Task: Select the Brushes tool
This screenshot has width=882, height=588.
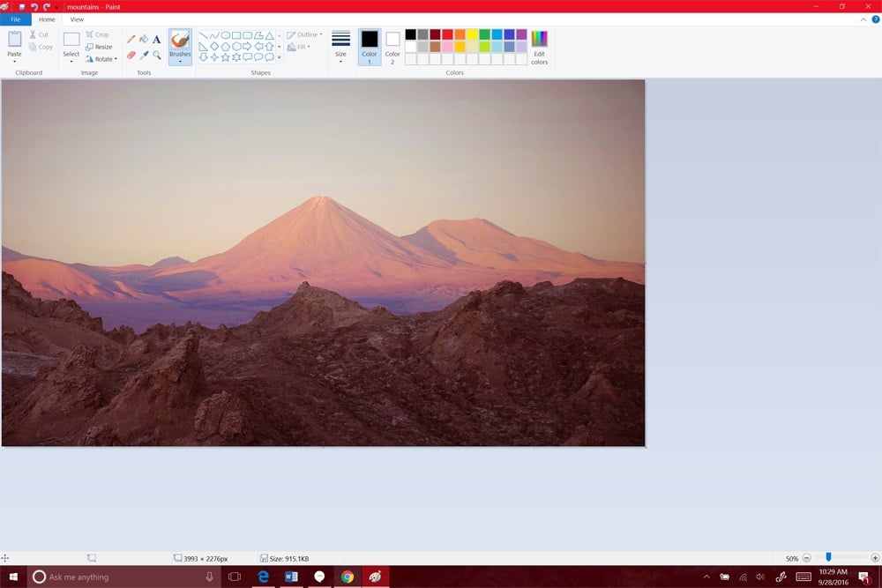Action: click(180, 41)
